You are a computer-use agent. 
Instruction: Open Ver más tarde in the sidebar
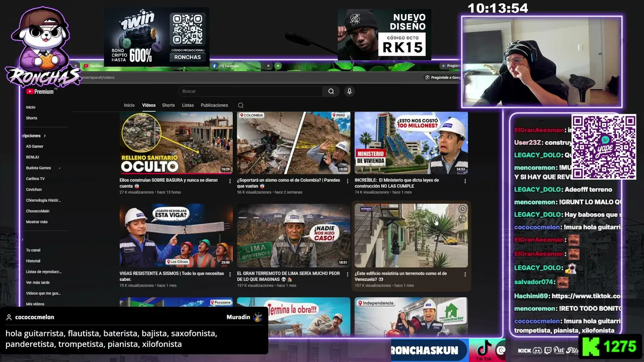coord(38,283)
